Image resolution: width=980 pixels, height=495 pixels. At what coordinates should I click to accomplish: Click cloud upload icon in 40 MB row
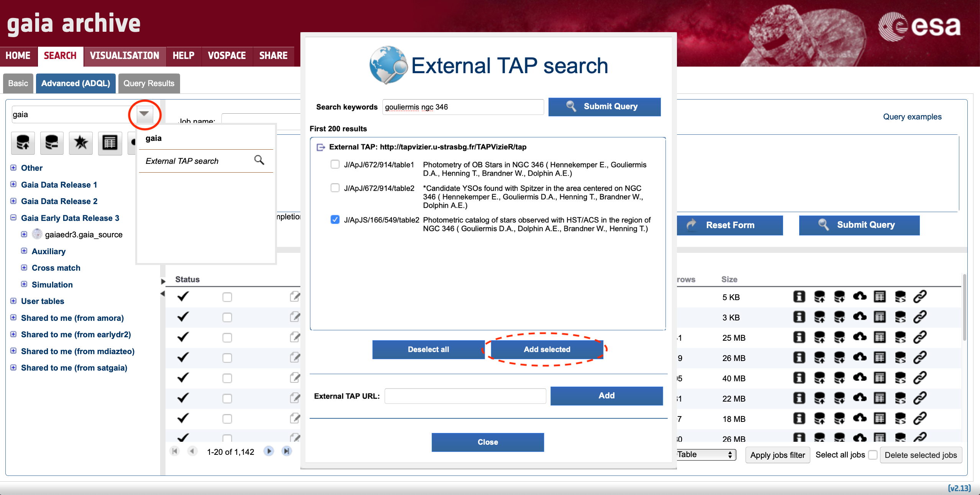[x=860, y=378]
